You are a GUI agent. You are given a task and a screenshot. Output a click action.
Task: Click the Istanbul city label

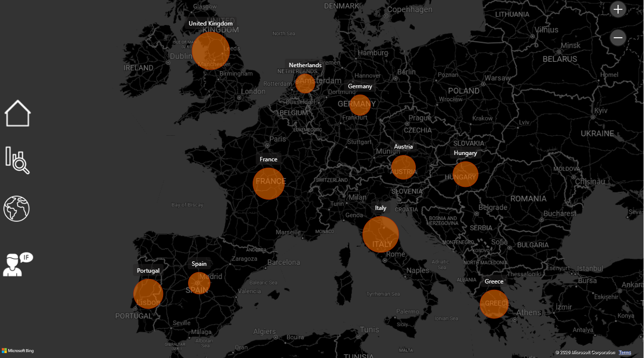(590, 268)
